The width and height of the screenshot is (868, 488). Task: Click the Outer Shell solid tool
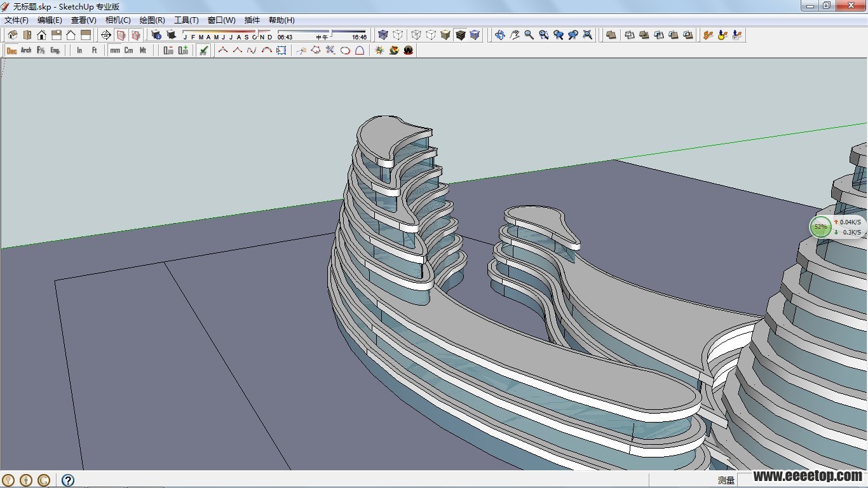[611, 35]
